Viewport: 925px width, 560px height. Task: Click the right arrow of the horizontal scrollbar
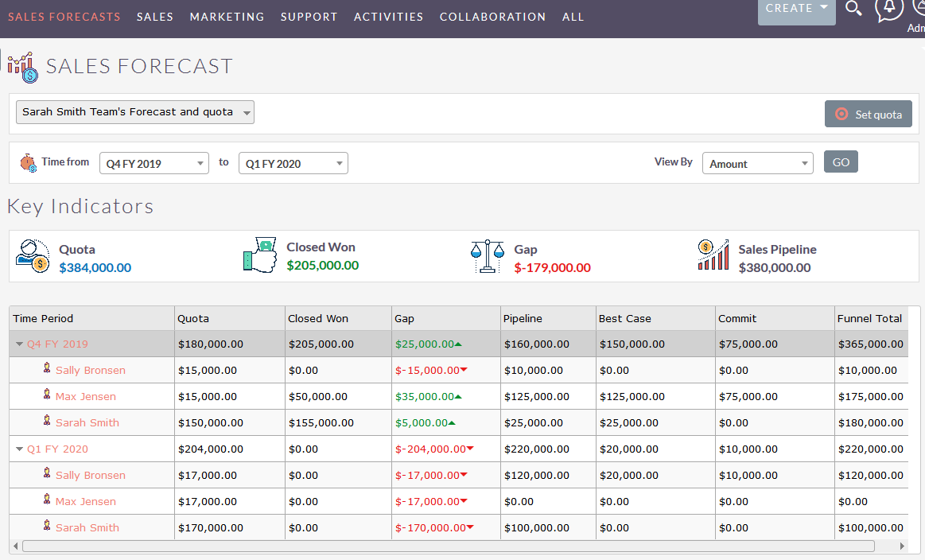tap(901, 546)
